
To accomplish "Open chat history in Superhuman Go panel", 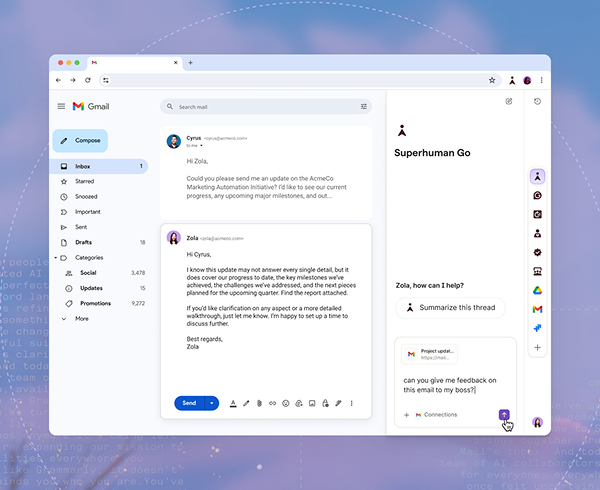I will click(538, 101).
